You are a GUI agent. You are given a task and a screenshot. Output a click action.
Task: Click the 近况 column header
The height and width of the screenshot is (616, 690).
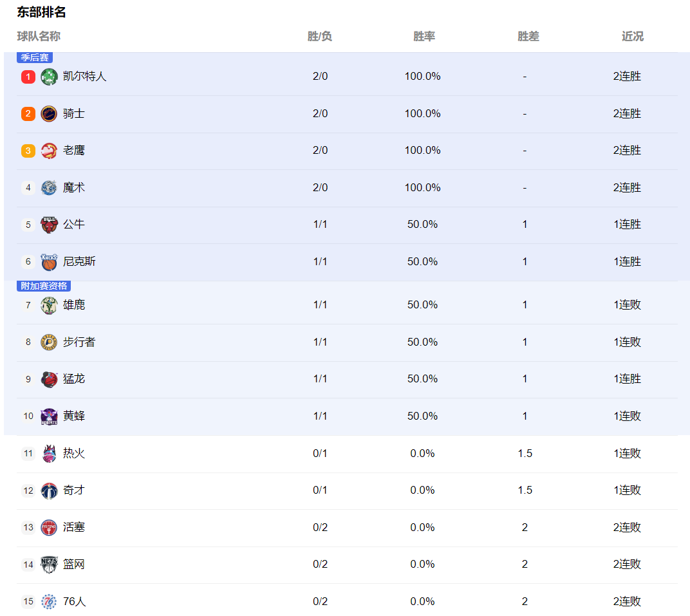coord(632,36)
